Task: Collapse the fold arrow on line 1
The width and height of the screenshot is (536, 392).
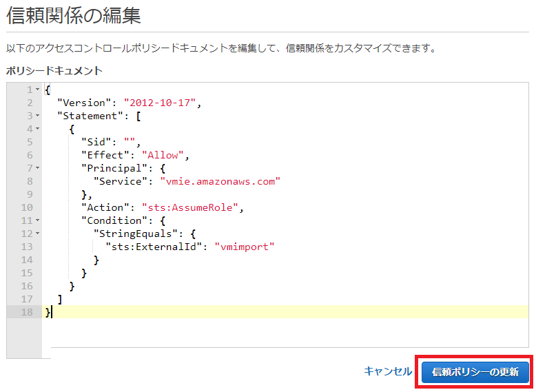Action: tap(38, 90)
